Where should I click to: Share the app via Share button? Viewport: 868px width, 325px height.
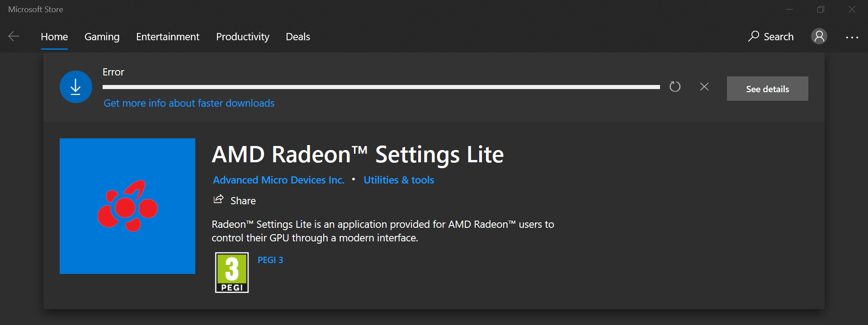(x=235, y=200)
